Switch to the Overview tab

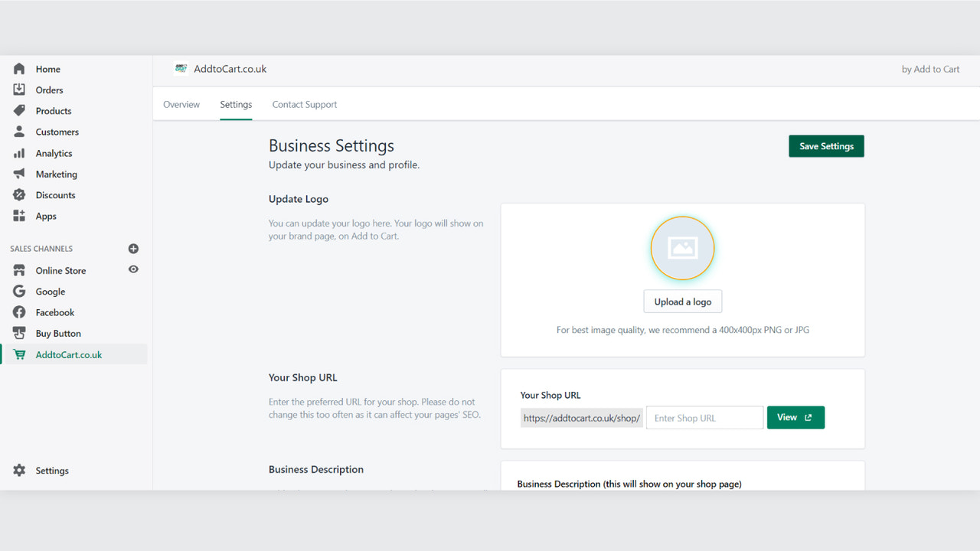pyautogui.click(x=181, y=104)
